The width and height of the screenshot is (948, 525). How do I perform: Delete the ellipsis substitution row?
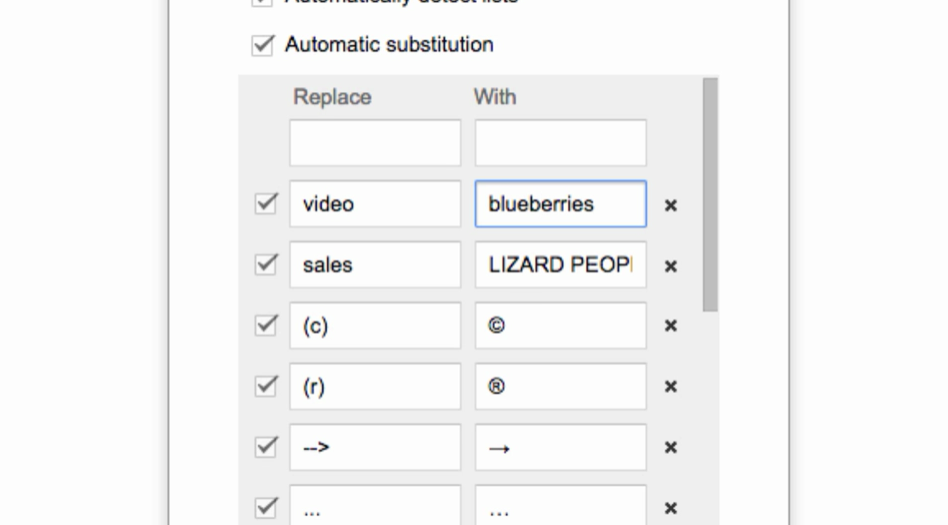671,508
